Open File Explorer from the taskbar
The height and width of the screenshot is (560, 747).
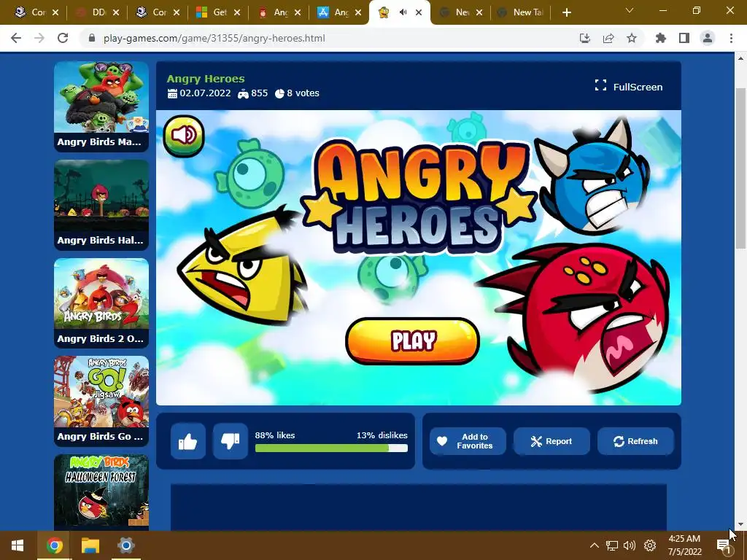coord(90,545)
